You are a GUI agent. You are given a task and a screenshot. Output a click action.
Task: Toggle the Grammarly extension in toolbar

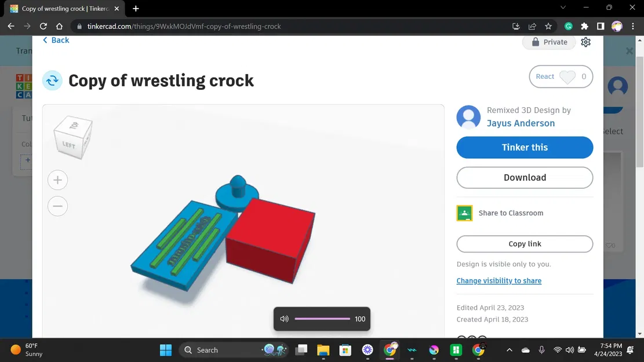point(568,26)
